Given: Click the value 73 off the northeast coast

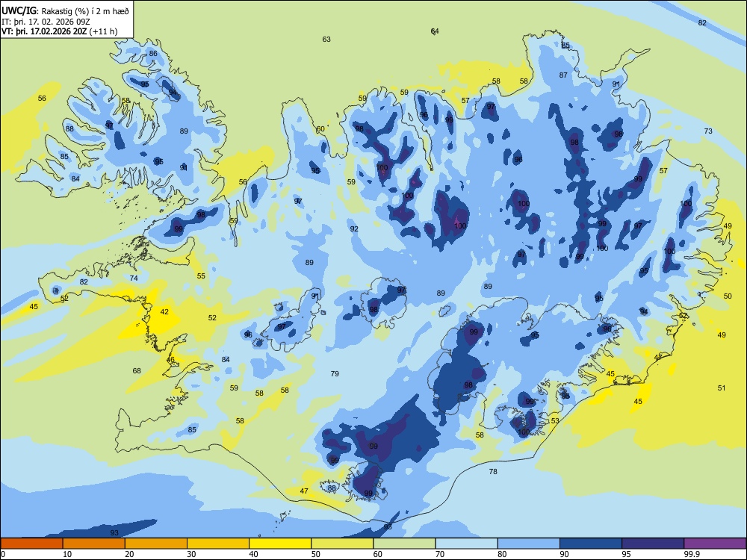Looking at the screenshot, I should (708, 131).
